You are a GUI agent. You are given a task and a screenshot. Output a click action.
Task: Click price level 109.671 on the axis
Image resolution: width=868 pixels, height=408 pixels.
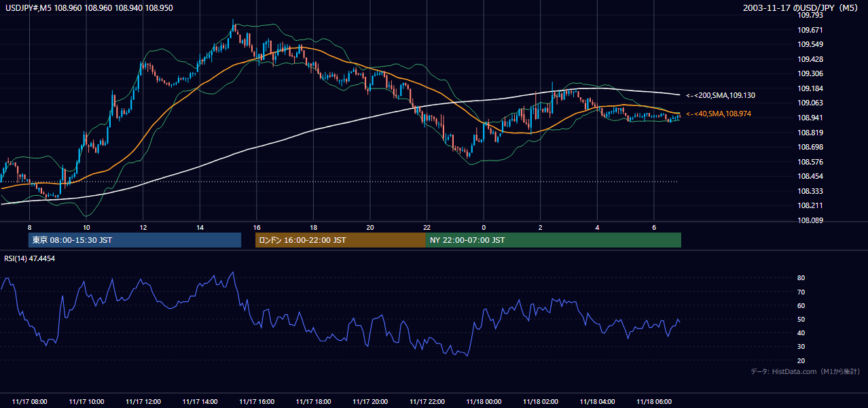tap(810, 30)
